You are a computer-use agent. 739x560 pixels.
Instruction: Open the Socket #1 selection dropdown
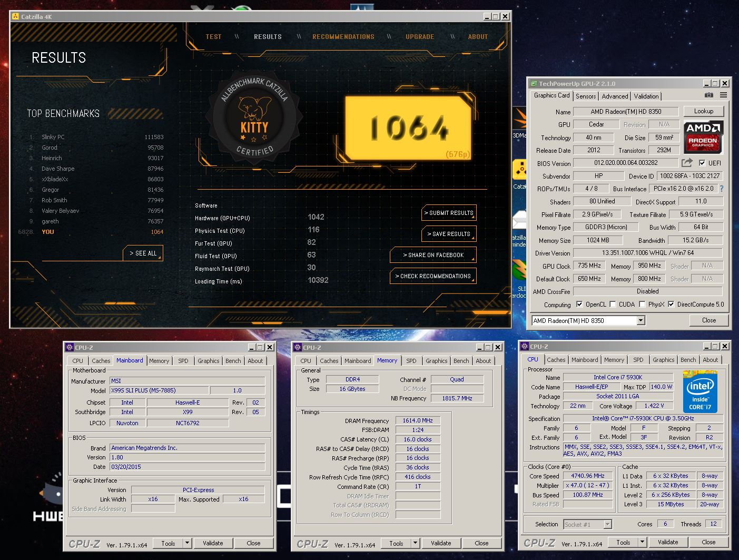click(607, 524)
